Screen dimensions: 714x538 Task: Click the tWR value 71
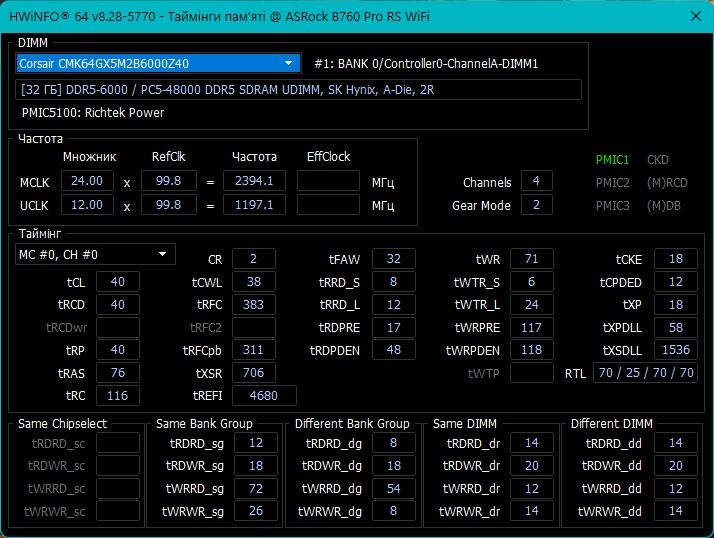pyautogui.click(x=531, y=259)
